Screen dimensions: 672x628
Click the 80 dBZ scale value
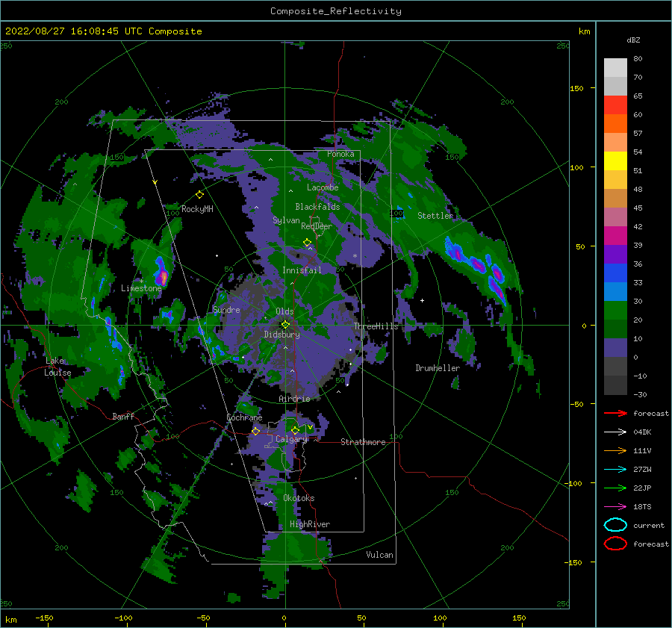638,59
